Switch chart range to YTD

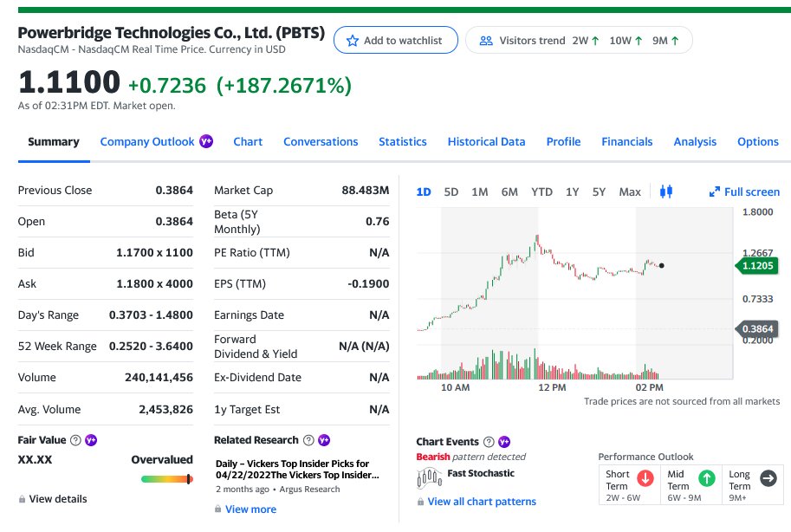[541, 191]
